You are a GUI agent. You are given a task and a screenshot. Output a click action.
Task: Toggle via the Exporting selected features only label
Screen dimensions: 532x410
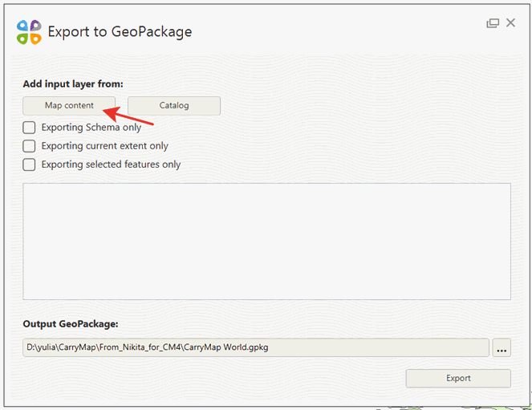tap(111, 164)
